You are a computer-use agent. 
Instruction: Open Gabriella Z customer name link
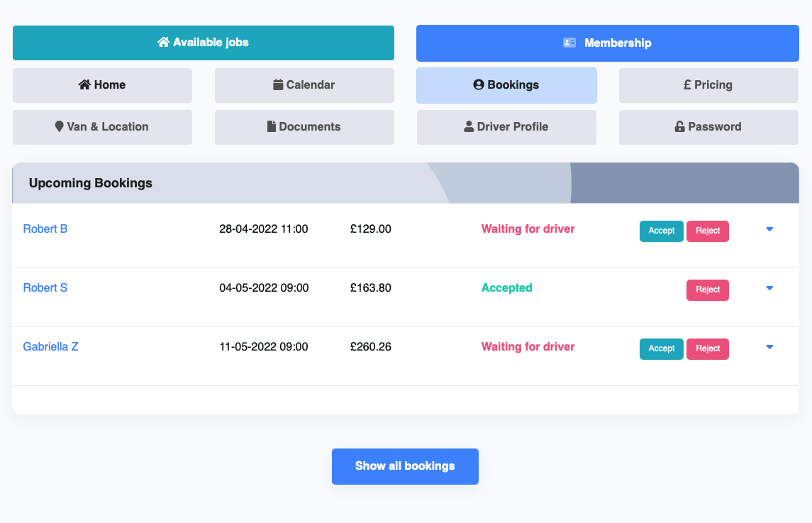[x=50, y=347]
